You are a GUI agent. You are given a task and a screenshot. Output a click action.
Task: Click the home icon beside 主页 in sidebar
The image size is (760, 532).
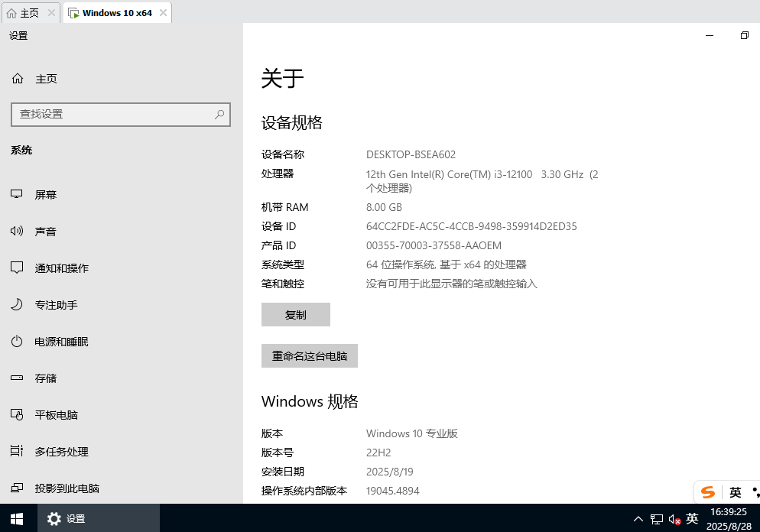point(18,79)
